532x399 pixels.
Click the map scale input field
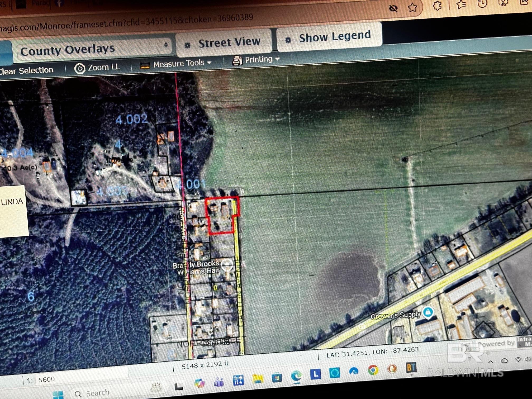pos(47,379)
